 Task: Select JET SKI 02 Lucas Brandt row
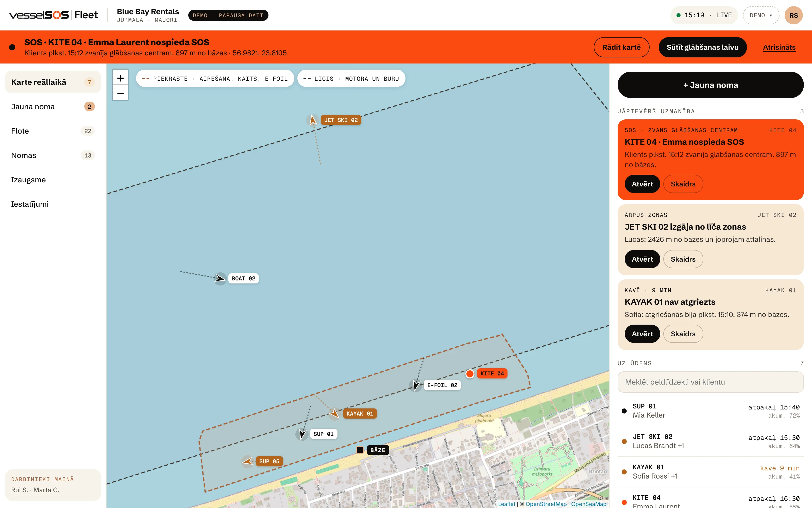pyautogui.click(x=710, y=441)
